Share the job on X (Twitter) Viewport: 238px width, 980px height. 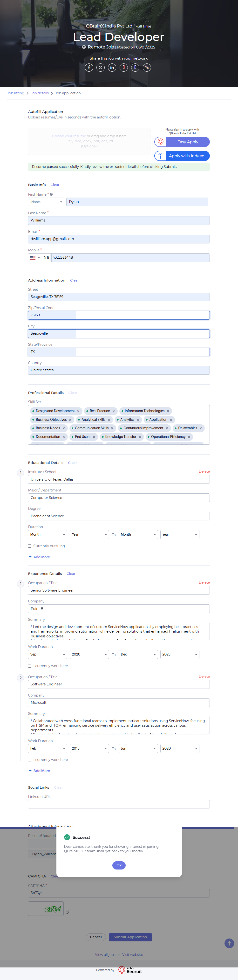tap(100, 67)
